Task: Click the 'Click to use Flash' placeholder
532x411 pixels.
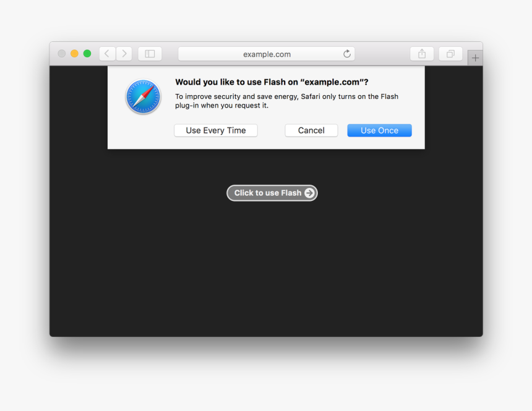Action: click(272, 193)
